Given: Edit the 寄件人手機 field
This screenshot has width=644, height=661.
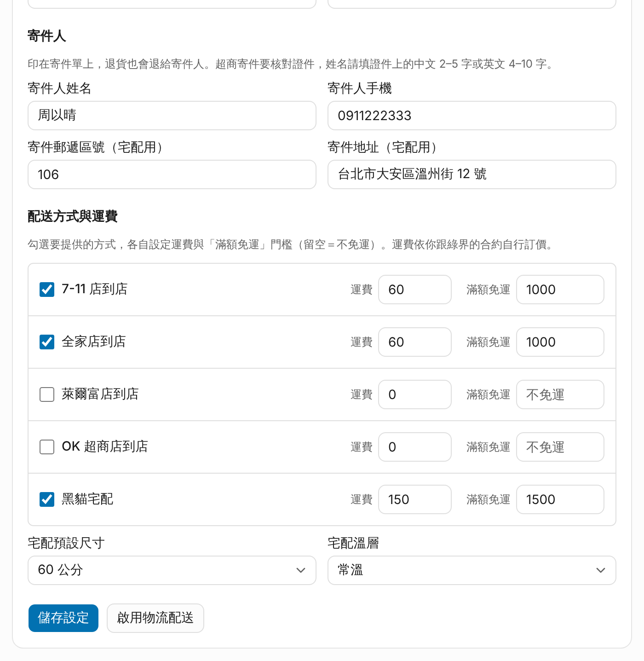Looking at the screenshot, I should [472, 116].
